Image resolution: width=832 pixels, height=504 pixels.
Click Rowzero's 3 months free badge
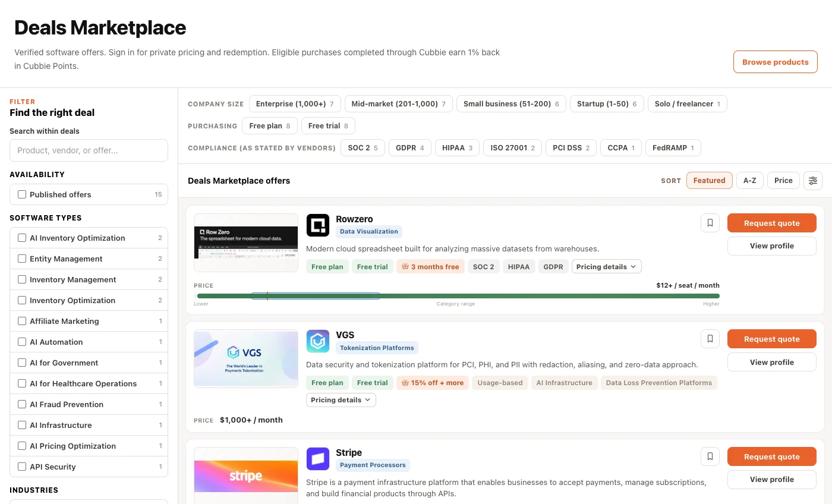(430, 267)
